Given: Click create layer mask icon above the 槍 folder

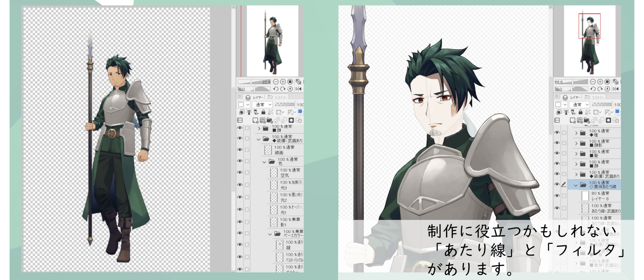Looking at the screenshot, I should 608,120.
